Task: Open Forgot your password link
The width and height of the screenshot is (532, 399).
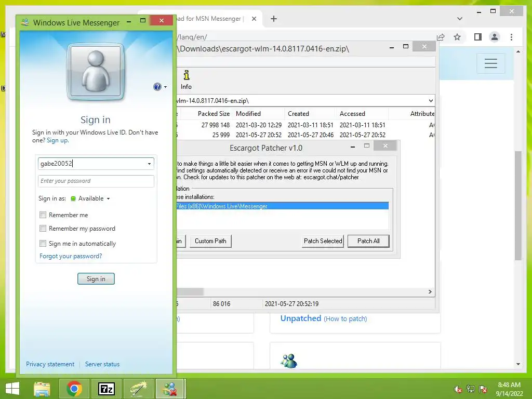Action: [x=71, y=256]
